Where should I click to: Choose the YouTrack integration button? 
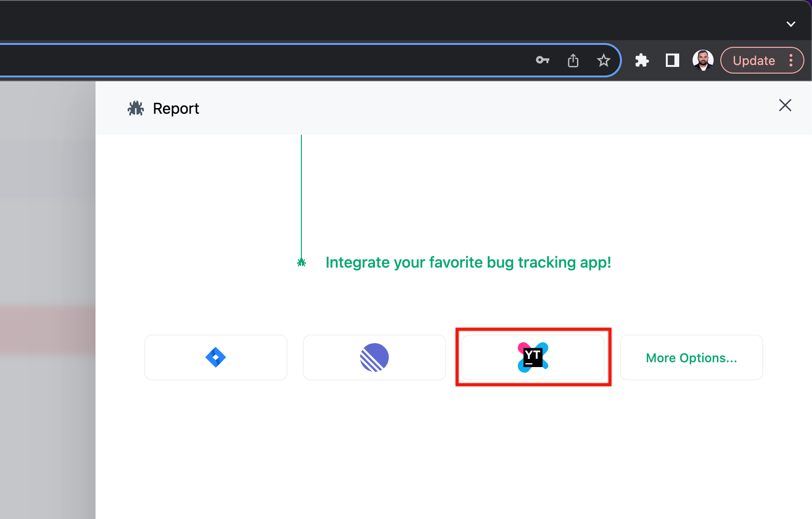[533, 357]
